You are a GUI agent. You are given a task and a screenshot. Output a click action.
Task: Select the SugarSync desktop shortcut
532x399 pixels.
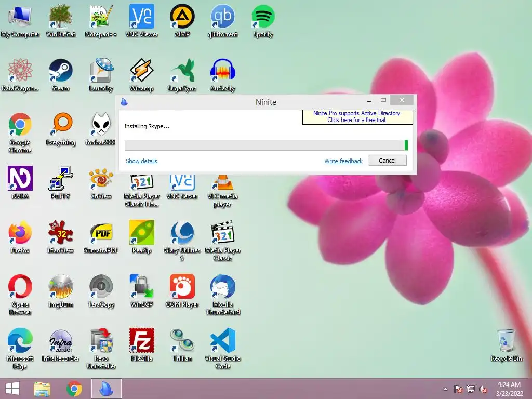[182, 75]
